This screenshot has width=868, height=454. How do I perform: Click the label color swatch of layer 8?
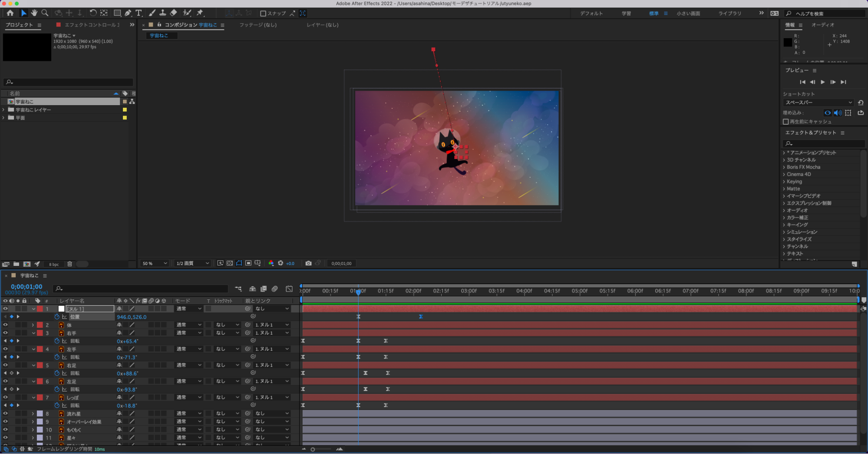[x=40, y=414]
